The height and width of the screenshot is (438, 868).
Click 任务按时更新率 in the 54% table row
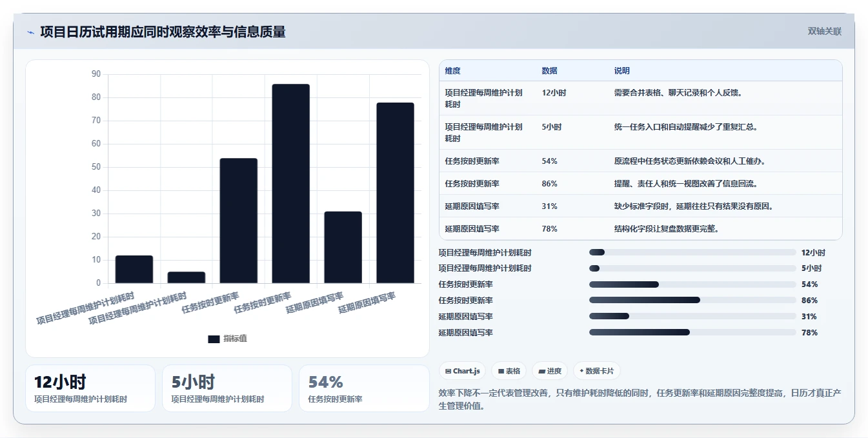pyautogui.click(x=472, y=161)
